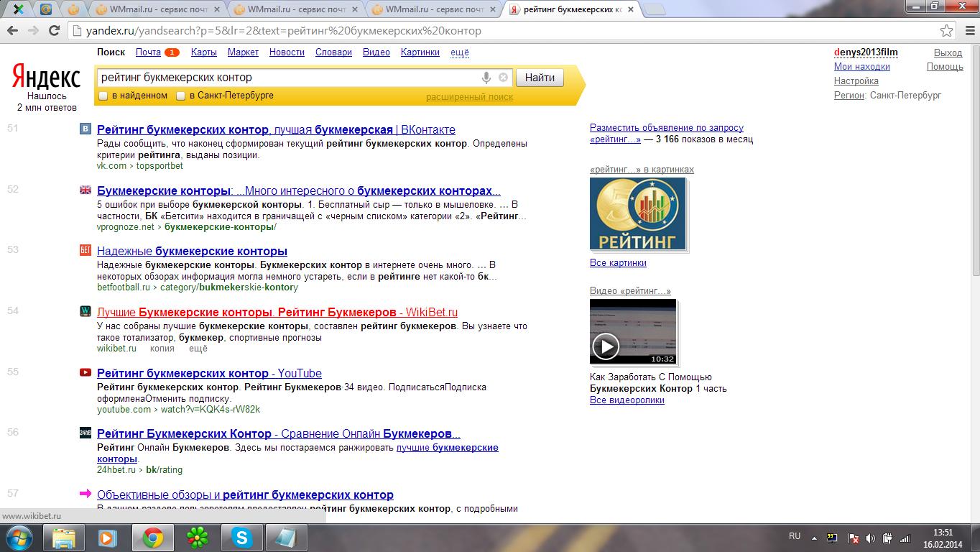Reload the page using the refresh icon

point(54,31)
